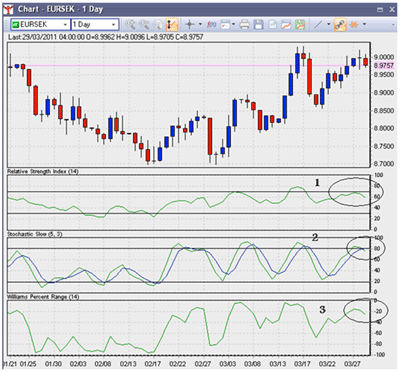
Task: Click the green save chart icon
Action: (300, 25)
